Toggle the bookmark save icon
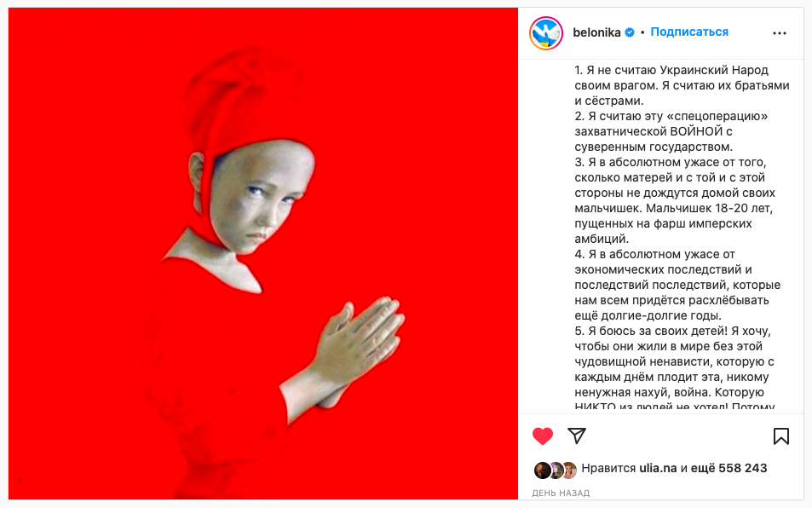This screenshot has width=812, height=508. (x=781, y=436)
